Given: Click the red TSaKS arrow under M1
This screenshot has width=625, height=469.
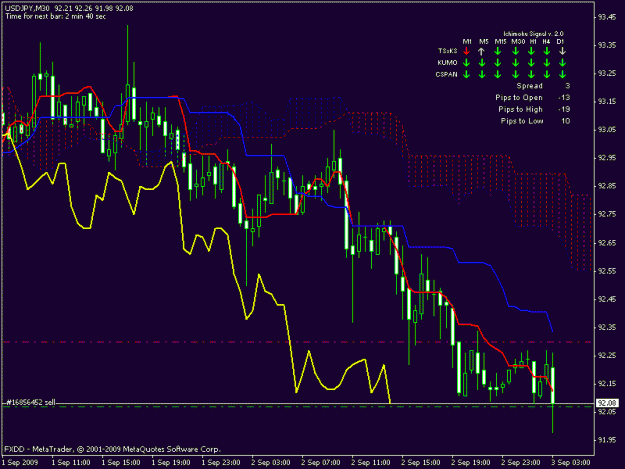Looking at the screenshot, I should [467, 51].
